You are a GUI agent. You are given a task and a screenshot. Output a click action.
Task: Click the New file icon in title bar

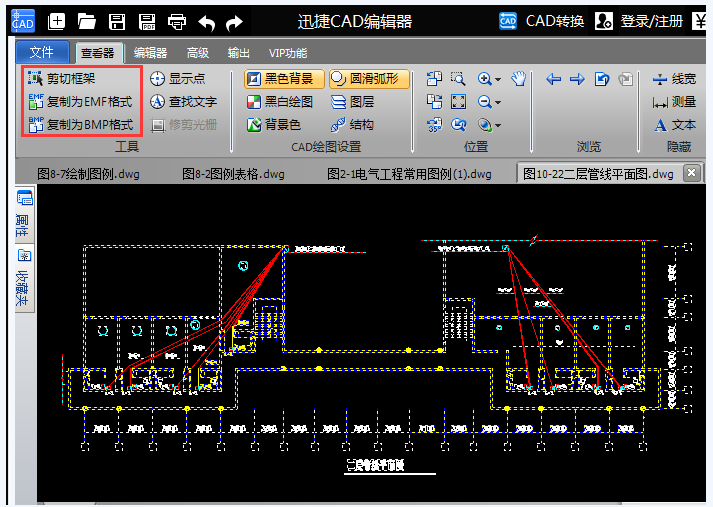click(56, 21)
